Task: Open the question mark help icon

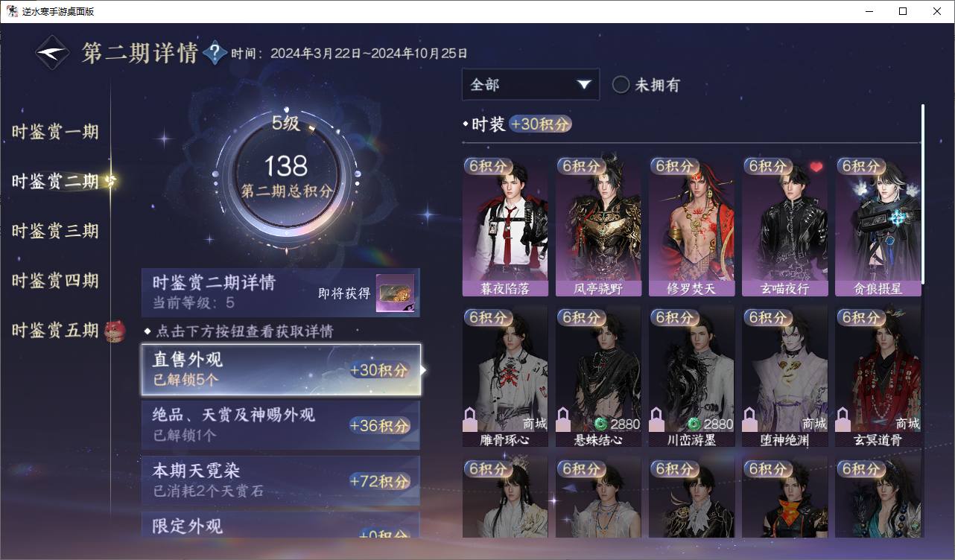Action: pyautogui.click(x=215, y=53)
